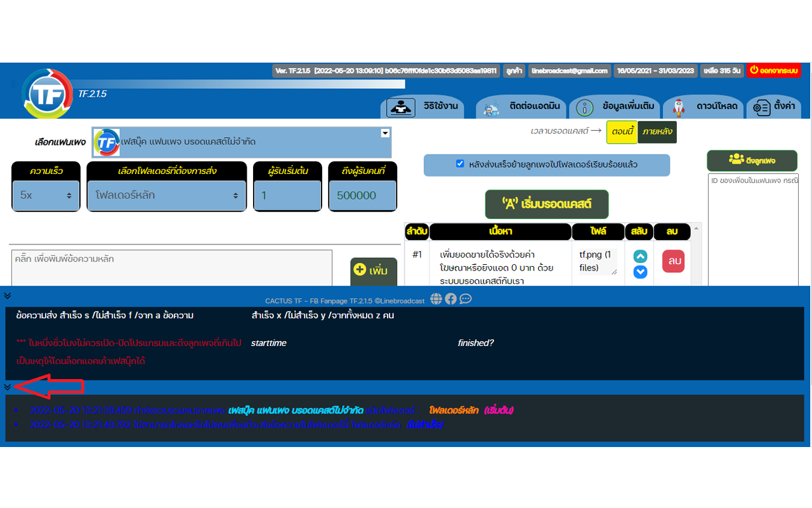Image resolution: width=812 pixels, height=508 pixels.
Task: Click the starttime label in status panel
Action: tap(268, 343)
